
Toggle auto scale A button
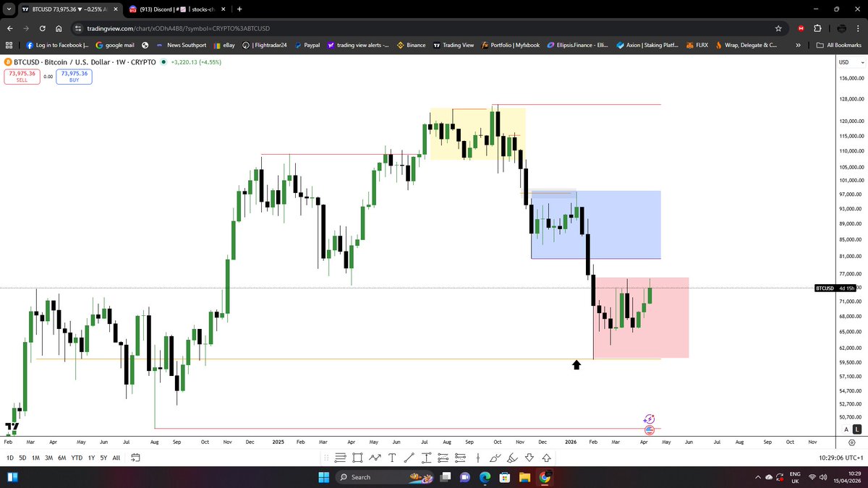tap(846, 429)
